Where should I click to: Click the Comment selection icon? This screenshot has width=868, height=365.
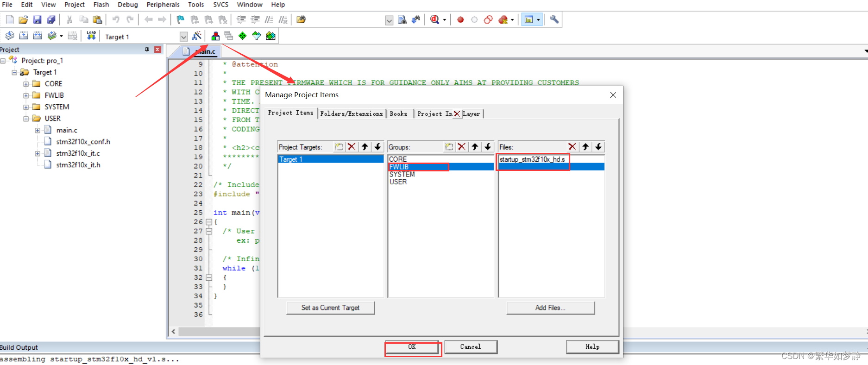tap(269, 19)
